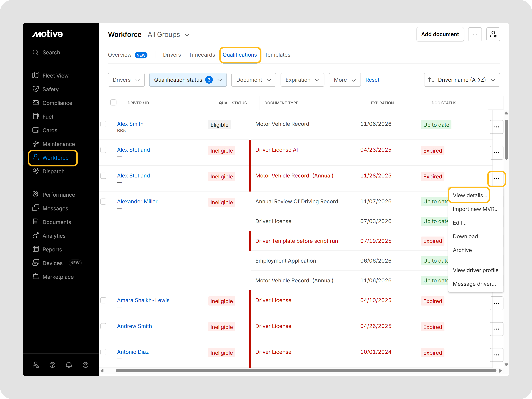
Task: Click the Safety shield icon
Action: (x=36, y=89)
